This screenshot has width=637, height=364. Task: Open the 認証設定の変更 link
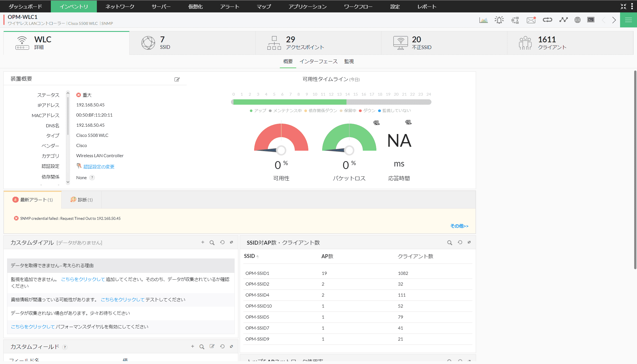coord(99,166)
